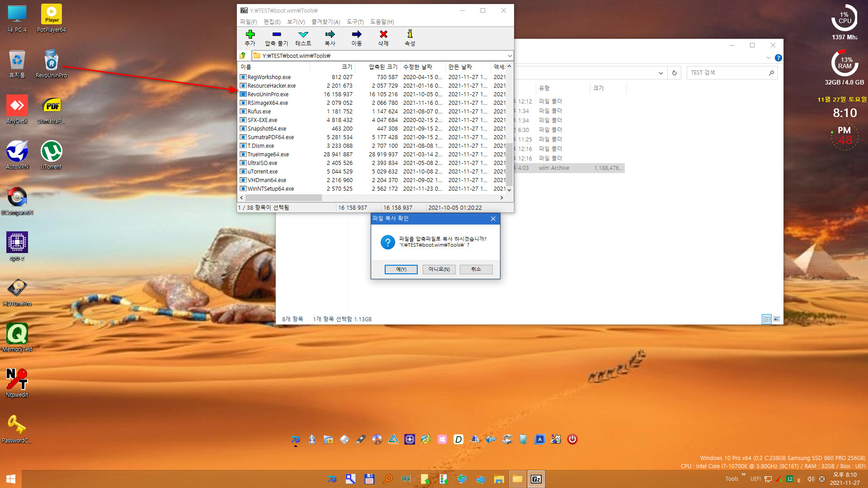
Task: Expand the 7-Zip address path dropdown
Action: 509,56
